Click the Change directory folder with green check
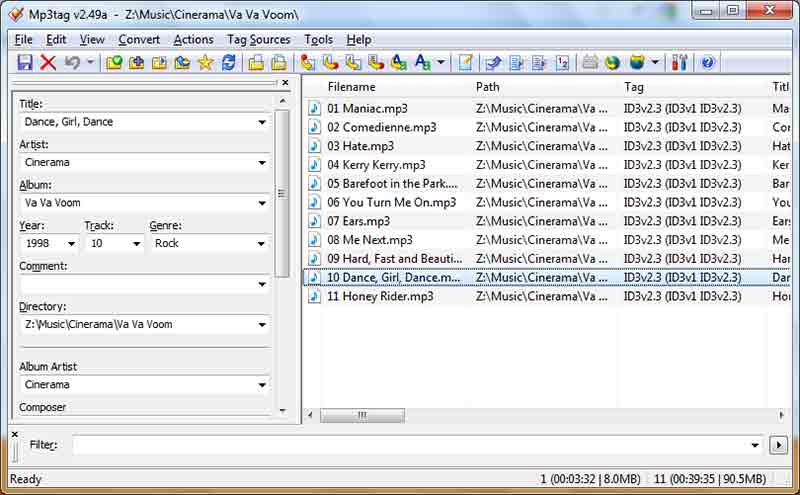Screen dimensions: 800x495 [x=114, y=62]
